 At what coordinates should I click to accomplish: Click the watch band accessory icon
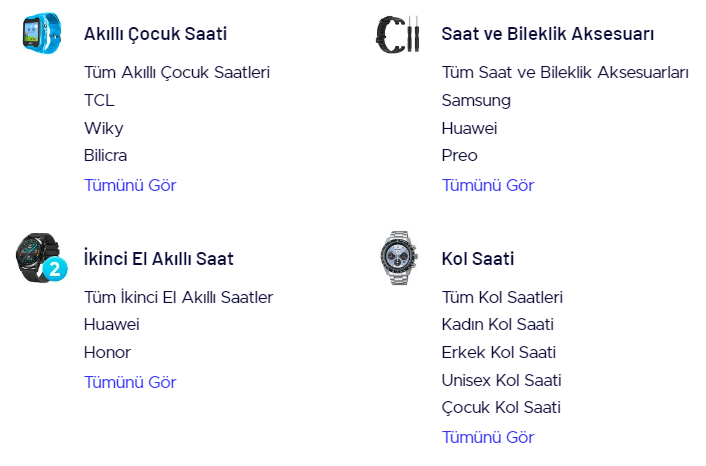[x=397, y=34]
